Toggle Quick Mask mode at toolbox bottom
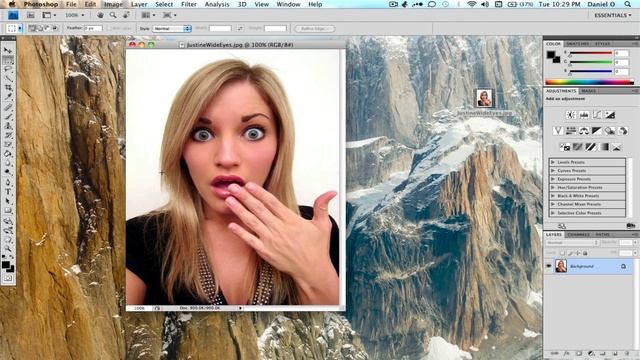 pos(8,278)
